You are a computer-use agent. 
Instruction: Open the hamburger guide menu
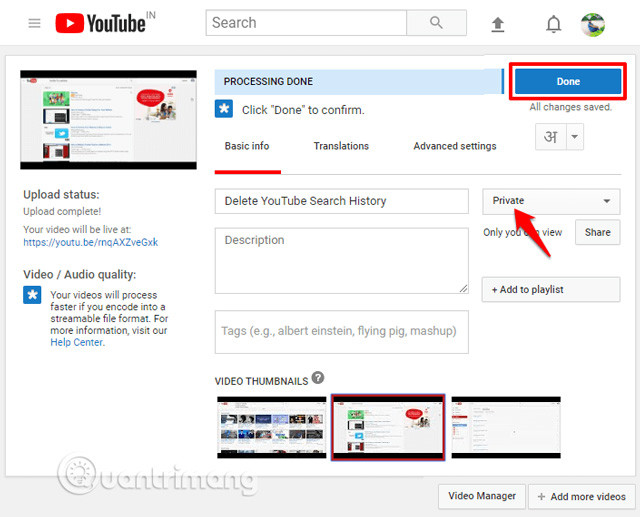point(34,23)
